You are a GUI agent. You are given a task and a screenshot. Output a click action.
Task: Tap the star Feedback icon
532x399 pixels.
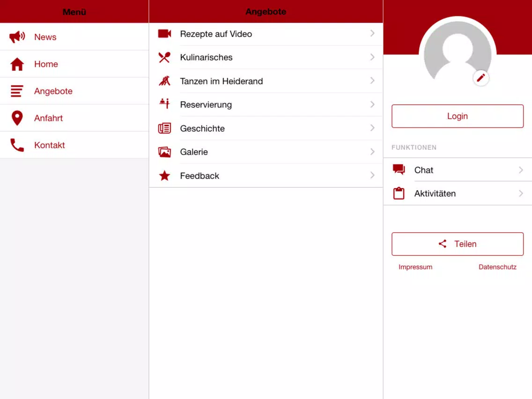pos(164,176)
